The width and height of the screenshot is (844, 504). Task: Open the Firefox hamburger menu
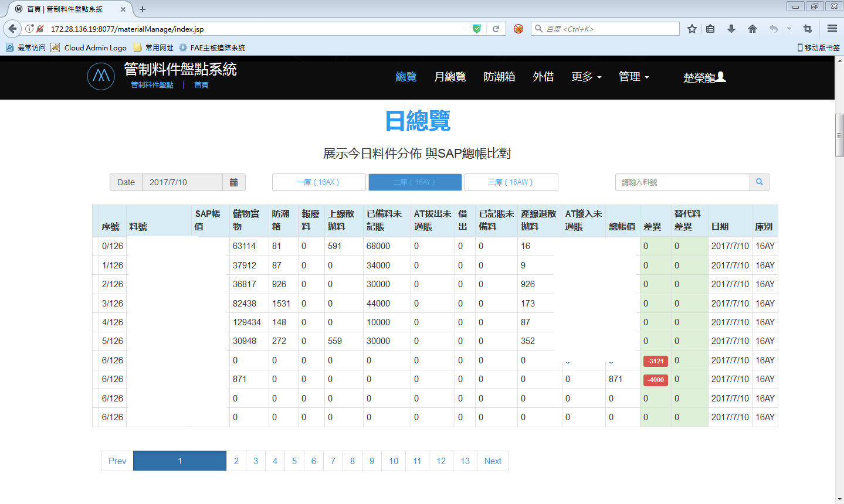pos(832,29)
